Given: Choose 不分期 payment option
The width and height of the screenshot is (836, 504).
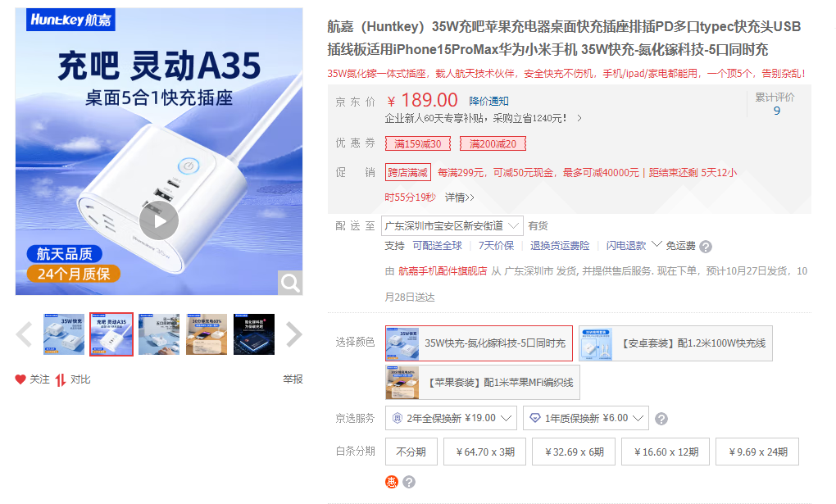Looking at the screenshot, I should pos(411,452).
